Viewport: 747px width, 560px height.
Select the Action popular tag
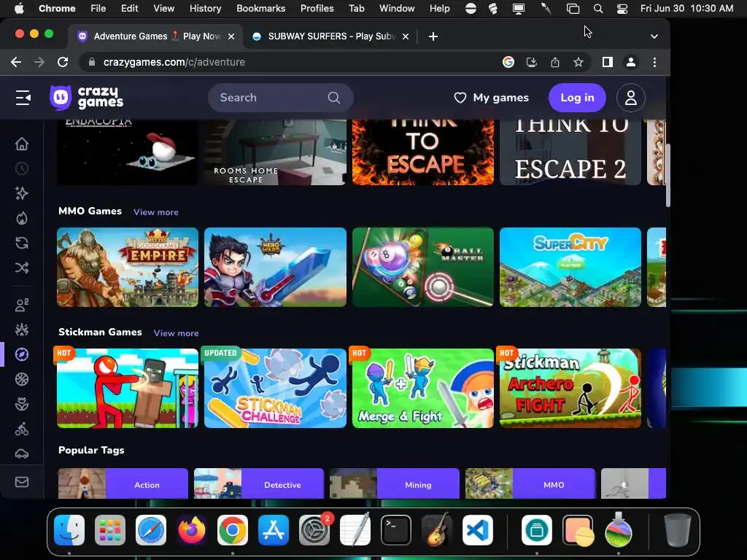[123, 484]
